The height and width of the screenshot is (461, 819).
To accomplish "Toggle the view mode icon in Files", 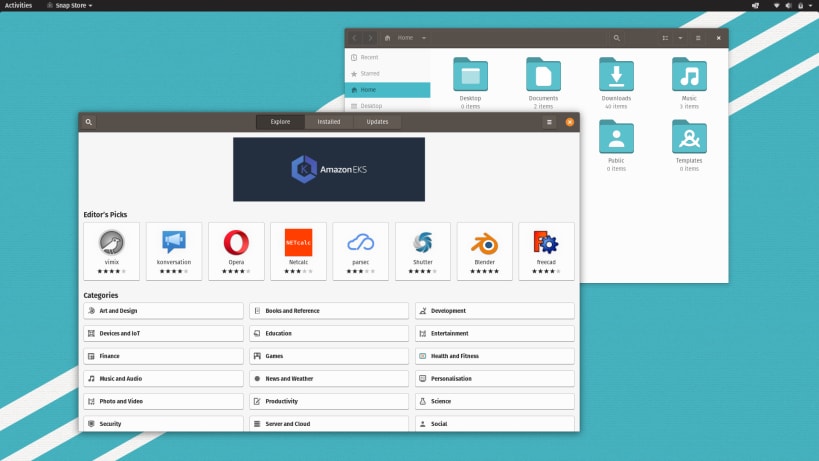I will click(665, 38).
